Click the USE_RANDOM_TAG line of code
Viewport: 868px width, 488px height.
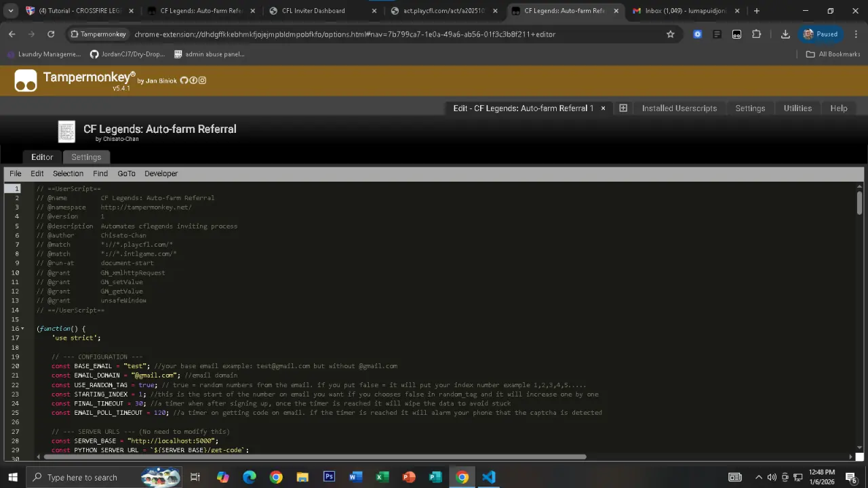coord(319,385)
